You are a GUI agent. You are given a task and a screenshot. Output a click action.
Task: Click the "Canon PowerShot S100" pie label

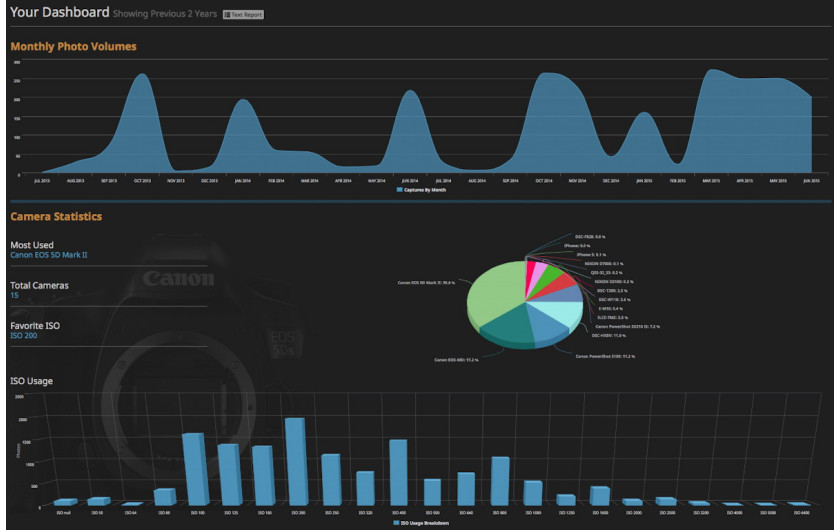click(605, 356)
